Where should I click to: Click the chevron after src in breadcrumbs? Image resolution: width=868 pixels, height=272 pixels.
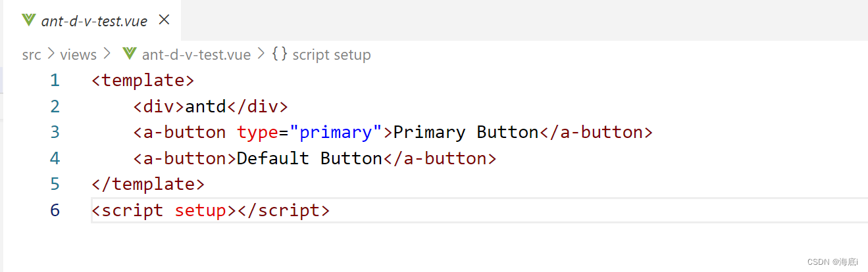click(51, 55)
